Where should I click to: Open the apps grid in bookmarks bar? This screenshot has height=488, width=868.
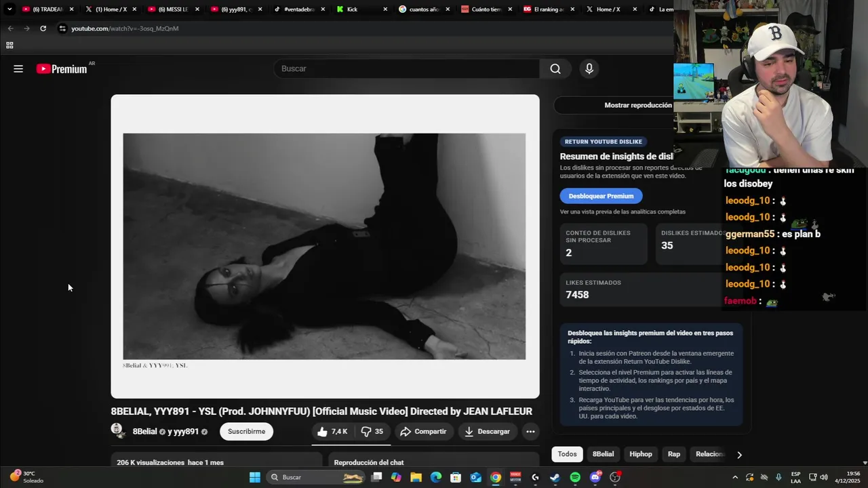pyautogui.click(x=9, y=45)
